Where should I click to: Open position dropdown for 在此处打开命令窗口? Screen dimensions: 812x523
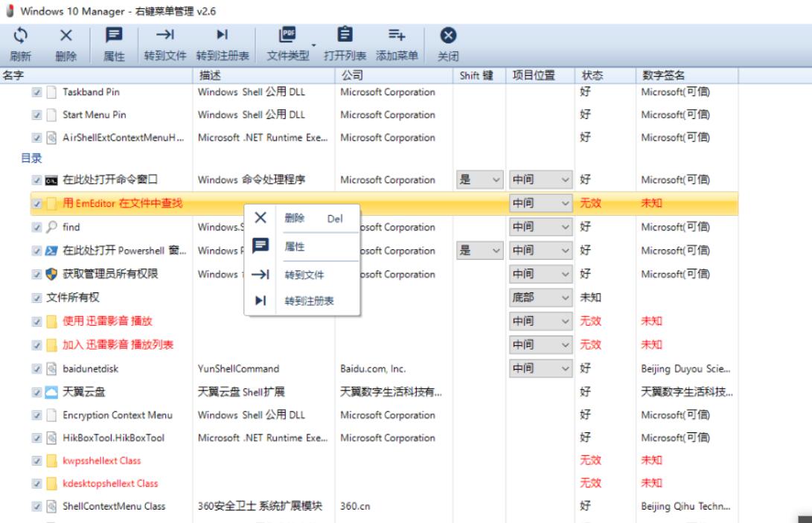(540, 180)
